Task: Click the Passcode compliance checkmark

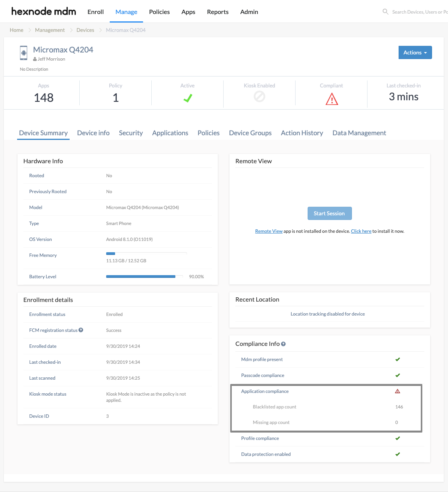Action: click(x=397, y=375)
